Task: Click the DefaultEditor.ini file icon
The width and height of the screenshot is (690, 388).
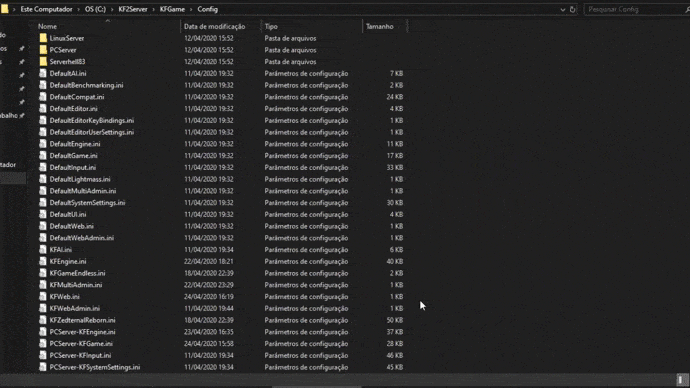Action: tap(43, 109)
